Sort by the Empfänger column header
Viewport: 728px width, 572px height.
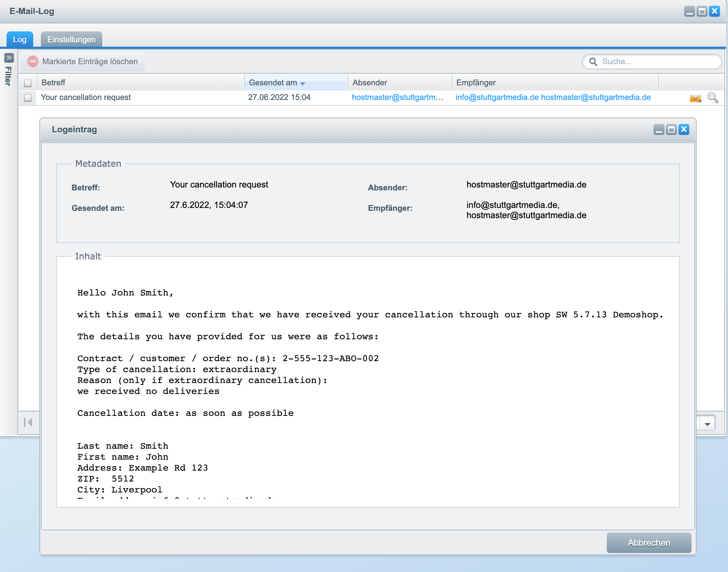(x=555, y=82)
